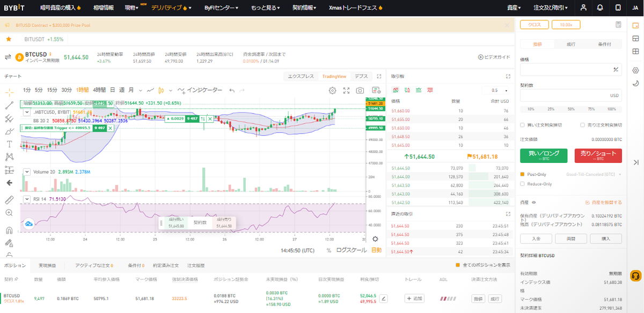Take a chart snapshot with camera icon
Viewport: 644px width, 313px height.
point(361,90)
